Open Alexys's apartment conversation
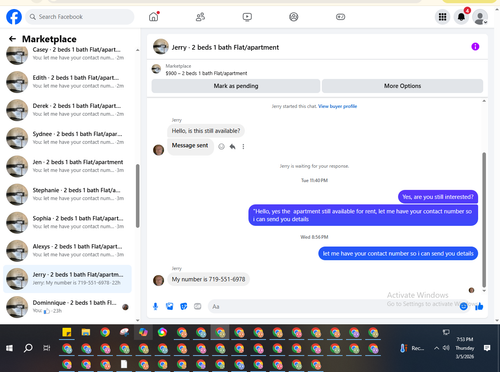The image size is (500, 372). point(67,250)
